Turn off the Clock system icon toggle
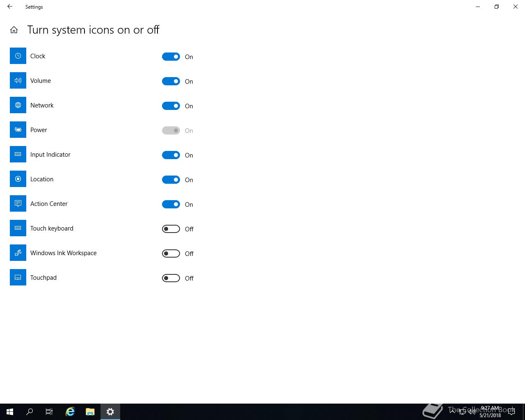 171,57
